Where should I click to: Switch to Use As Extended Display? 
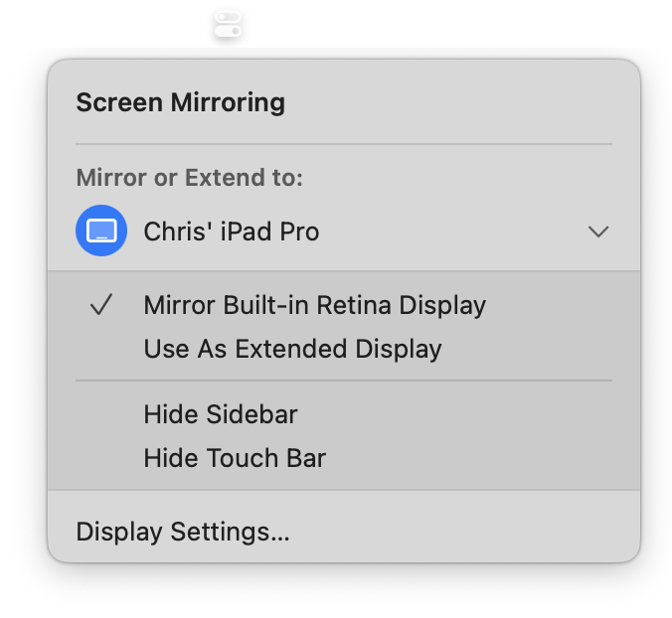(x=292, y=349)
